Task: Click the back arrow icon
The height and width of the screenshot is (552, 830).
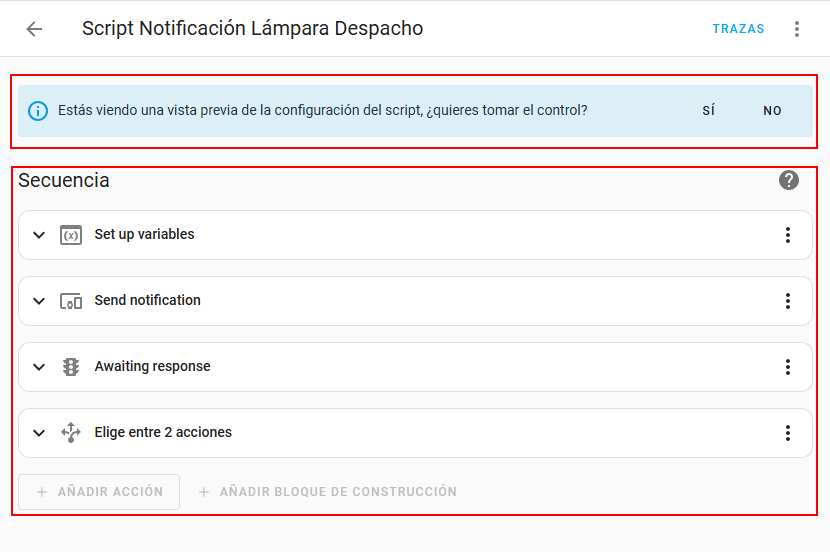Action: pyautogui.click(x=34, y=29)
